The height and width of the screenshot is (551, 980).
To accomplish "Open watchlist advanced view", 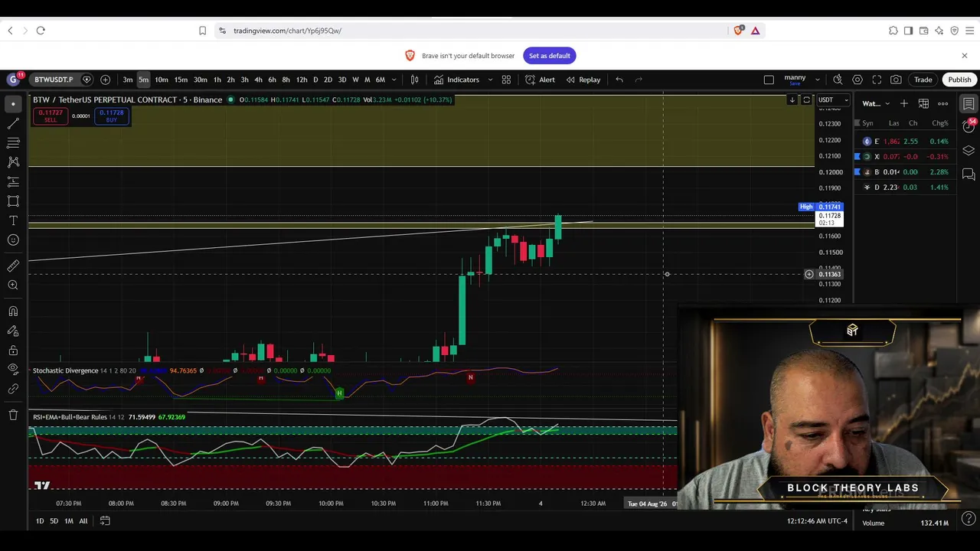I will tap(923, 103).
